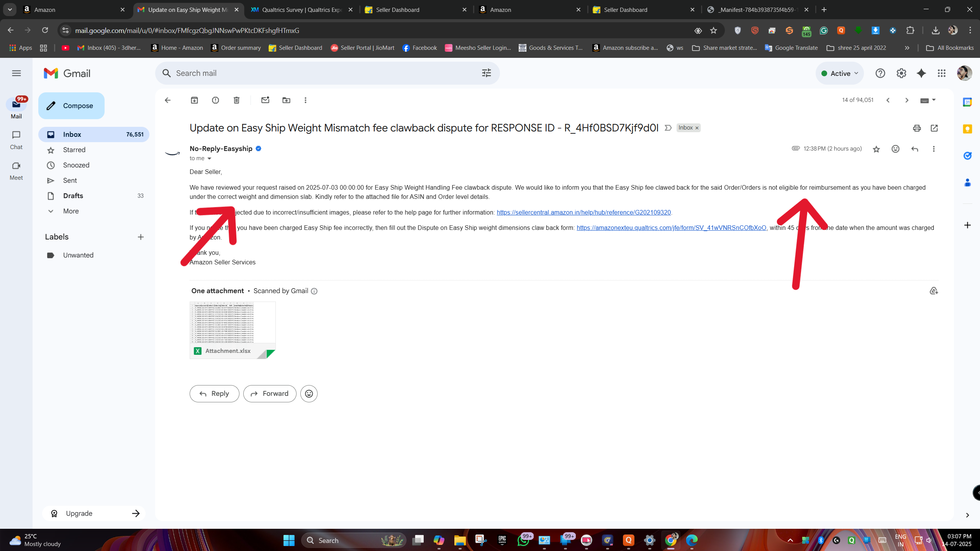Add emoji reaction next to the Forward button
The image size is (980, 551).
pyautogui.click(x=309, y=394)
